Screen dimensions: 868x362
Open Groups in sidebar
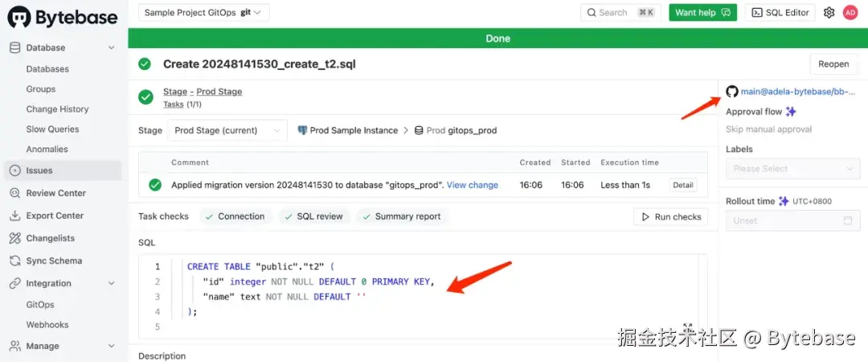41,89
